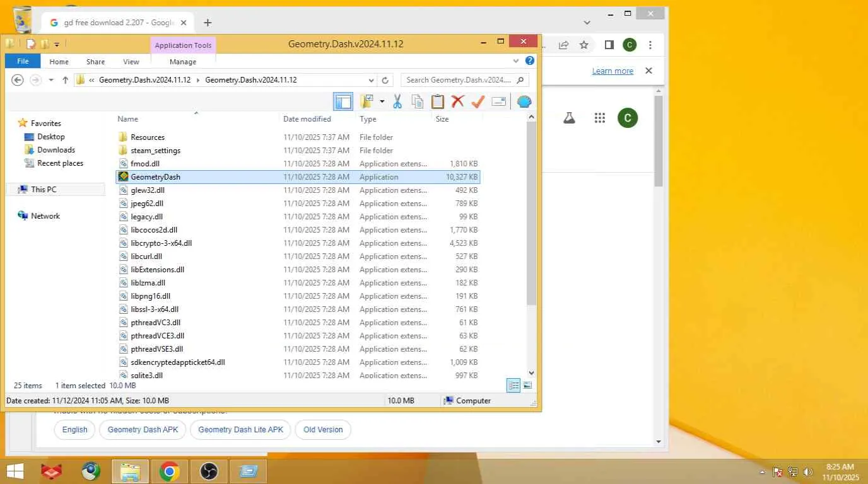Click the Properties quick access icon
The height and width of the screenshot is (484, 868).
pos(31,44)
